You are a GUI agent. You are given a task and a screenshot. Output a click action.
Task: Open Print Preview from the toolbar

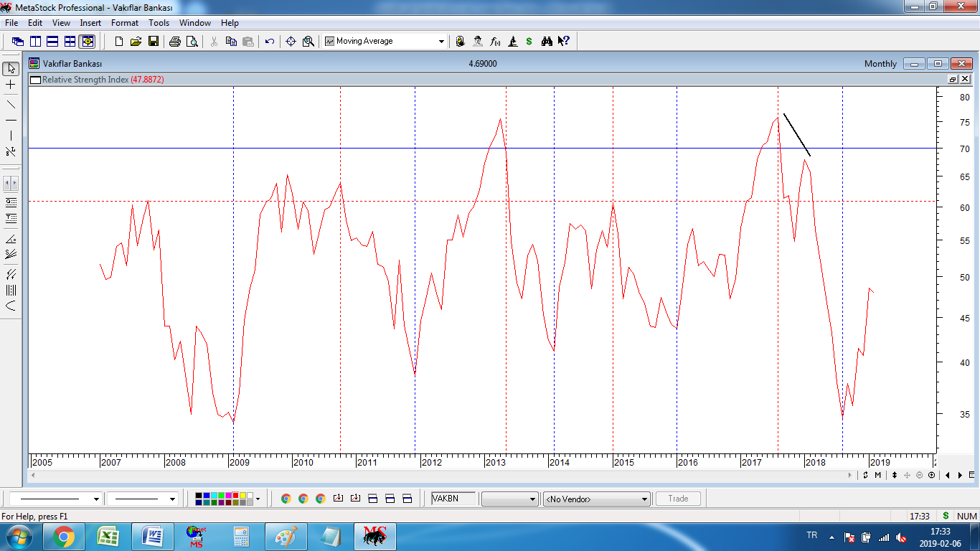point(192,42)
